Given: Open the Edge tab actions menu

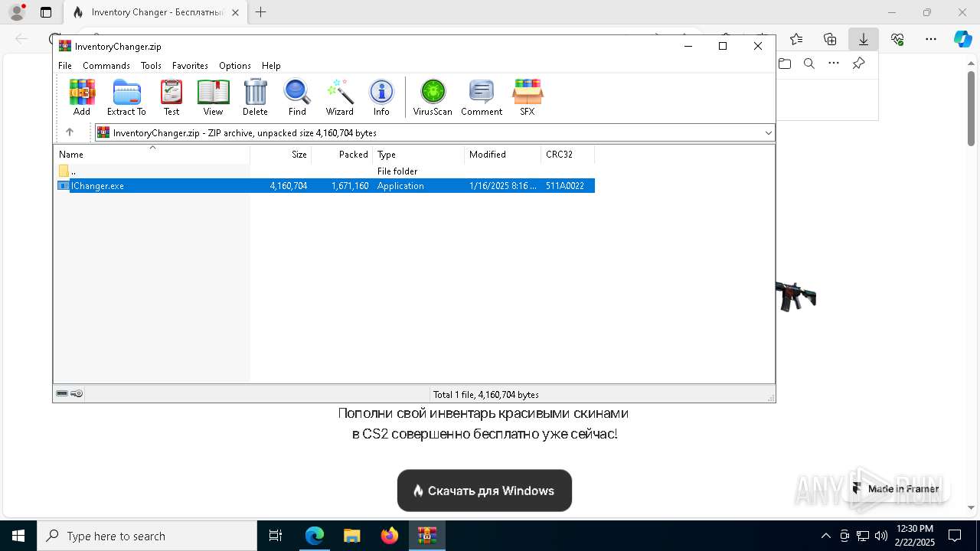Looking at the screenshot, I should [46, 12].
